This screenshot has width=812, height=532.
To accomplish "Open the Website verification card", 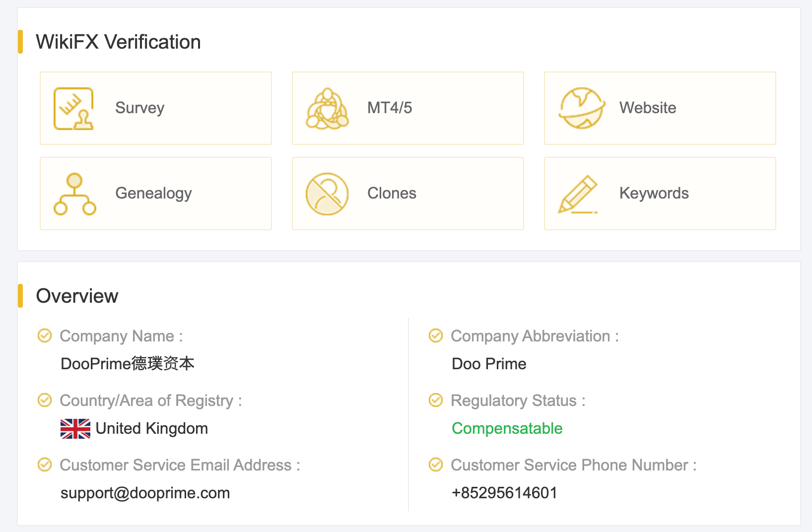I will [x=660, y=108].
